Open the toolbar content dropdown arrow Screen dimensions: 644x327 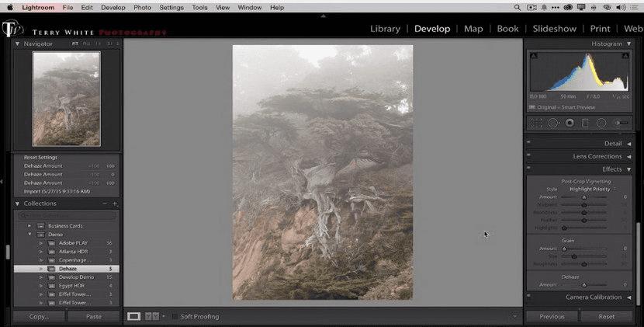514,316
